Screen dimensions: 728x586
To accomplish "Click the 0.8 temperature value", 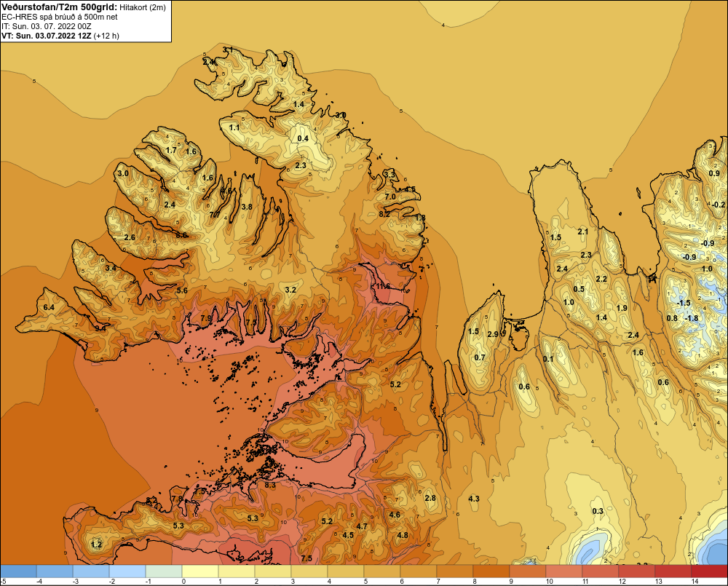I will (672, 318).
